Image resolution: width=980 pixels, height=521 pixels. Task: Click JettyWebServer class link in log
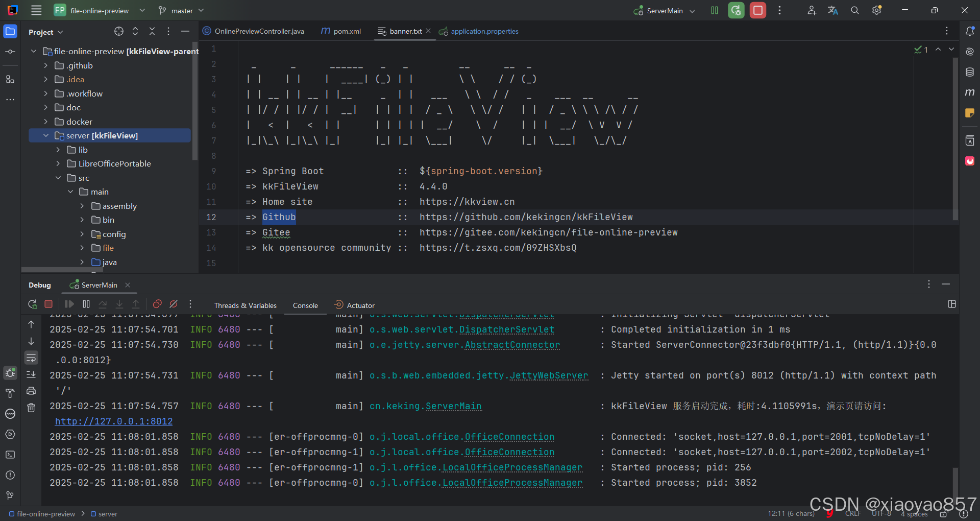point(549,375)
